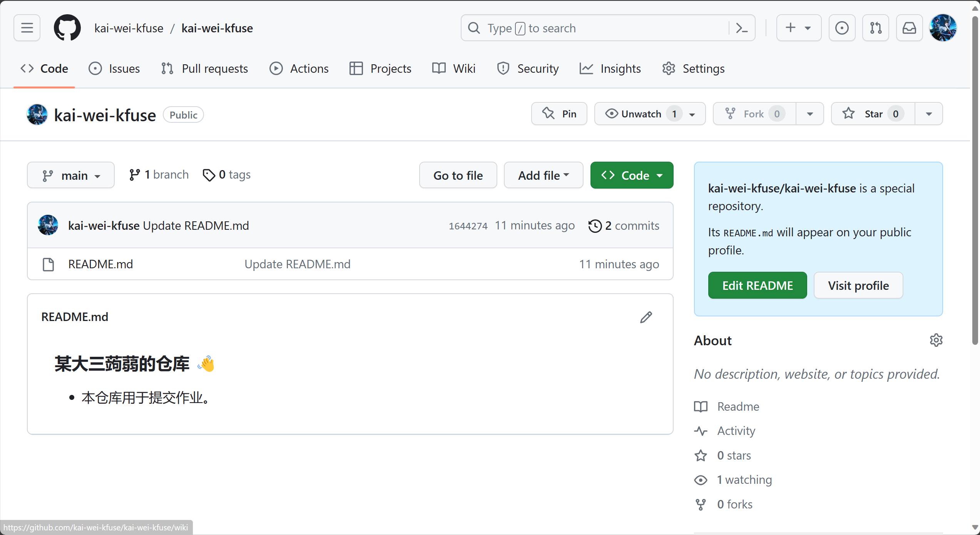Open the command palette icon

click(742, 28)
